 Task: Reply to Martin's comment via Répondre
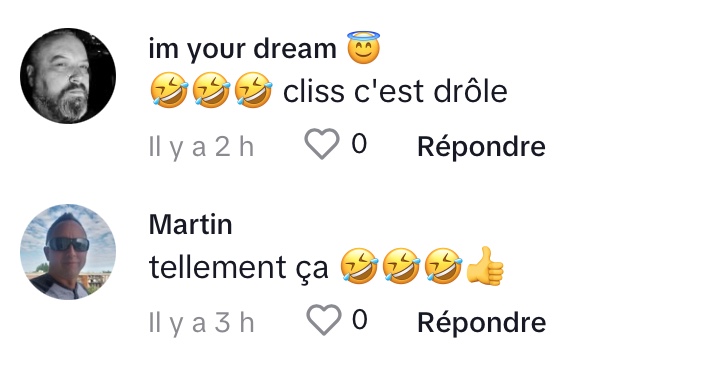[481, 322]
